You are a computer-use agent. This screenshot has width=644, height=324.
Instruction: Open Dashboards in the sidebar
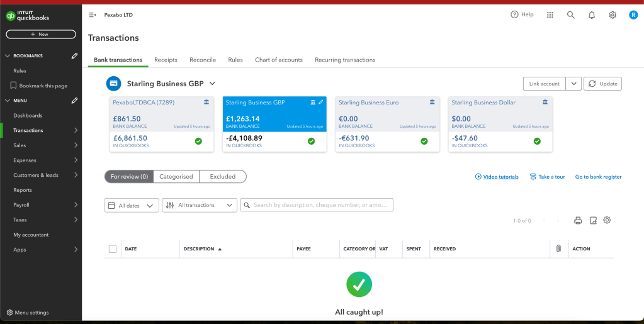point(28,116)
